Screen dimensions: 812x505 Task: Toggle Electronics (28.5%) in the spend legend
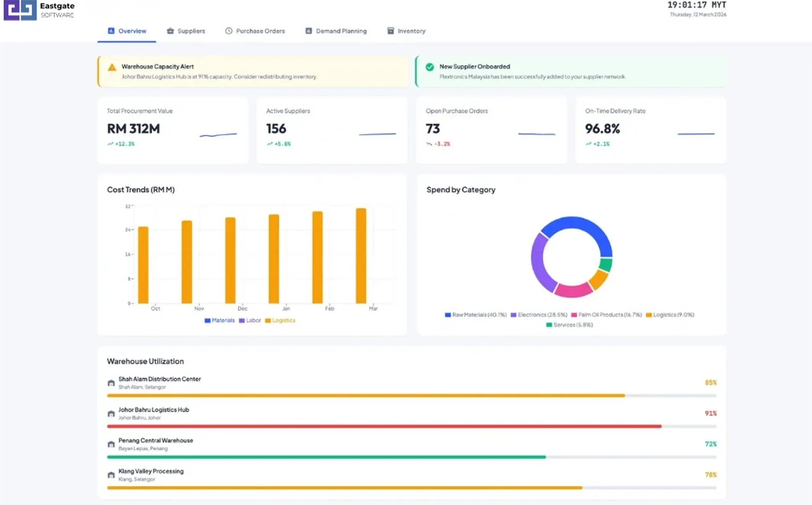pyautogui.click(x=539, y=315)
